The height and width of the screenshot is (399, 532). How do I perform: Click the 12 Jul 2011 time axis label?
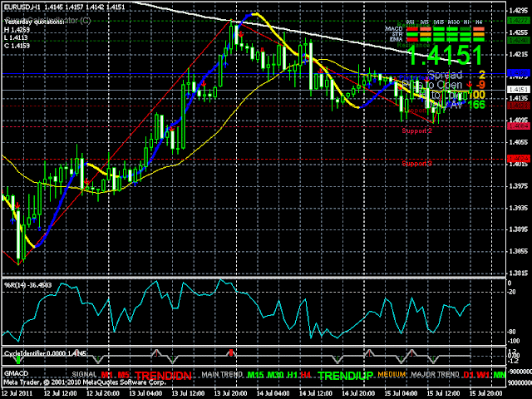(x=17, y=393)
